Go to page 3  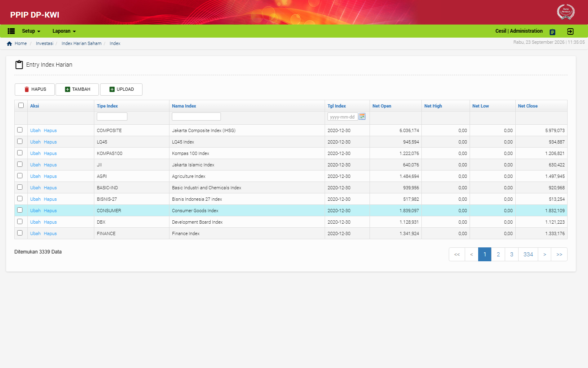(x=512, y=254)
